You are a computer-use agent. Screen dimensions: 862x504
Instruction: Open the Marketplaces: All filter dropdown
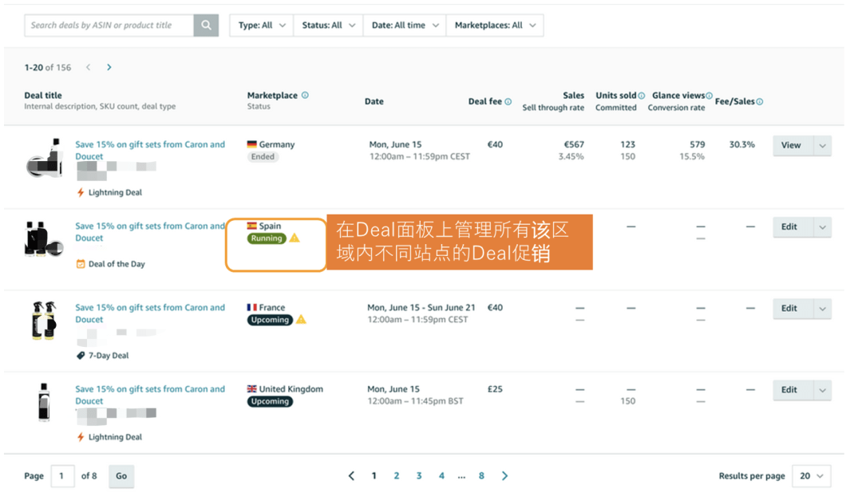pyautogui.click(x=495, y=26)
